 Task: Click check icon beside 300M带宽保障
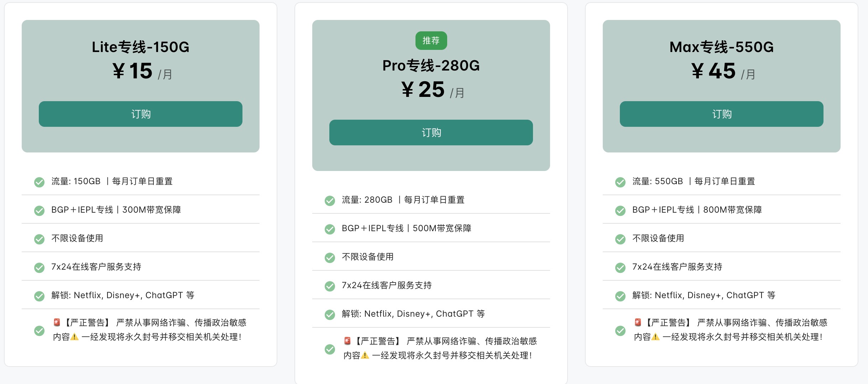(39, 211)
